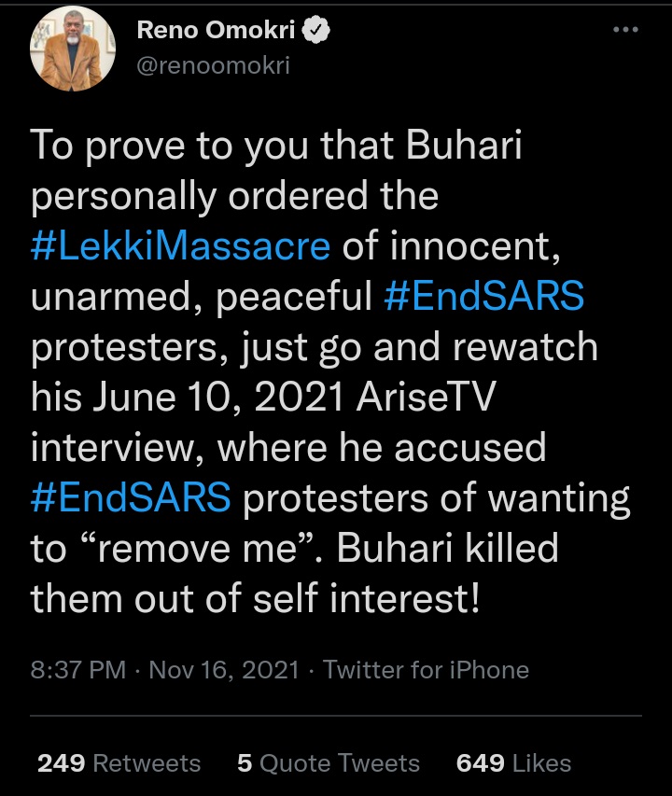Open the Twitter for iPhone source label
672x796 pixels.
(x=426, y=670)
